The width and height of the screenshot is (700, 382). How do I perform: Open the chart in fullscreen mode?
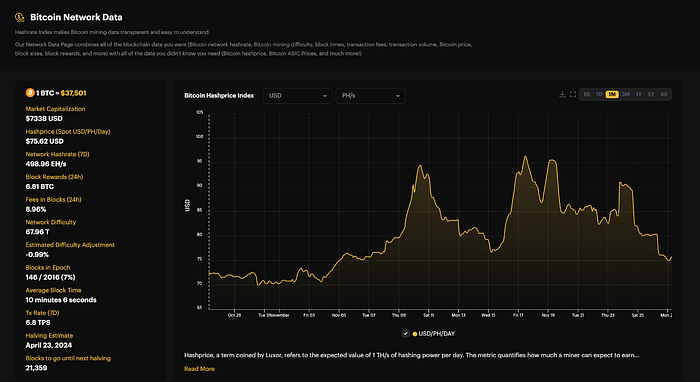tap(573, 94)
